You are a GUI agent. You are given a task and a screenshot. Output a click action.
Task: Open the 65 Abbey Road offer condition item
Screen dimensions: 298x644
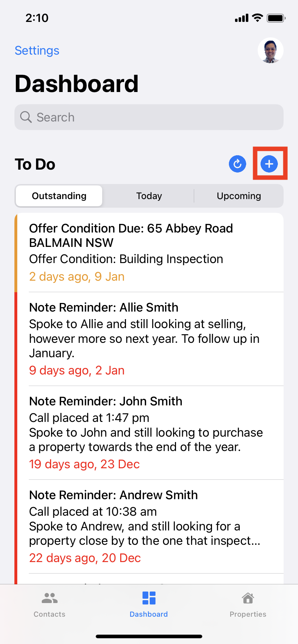[x=149, y=252]
